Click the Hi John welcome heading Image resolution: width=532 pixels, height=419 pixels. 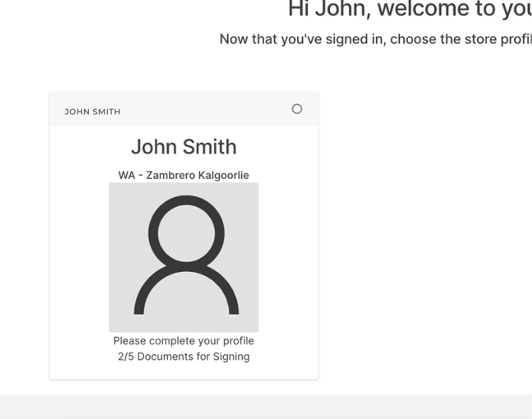[409, 9]
